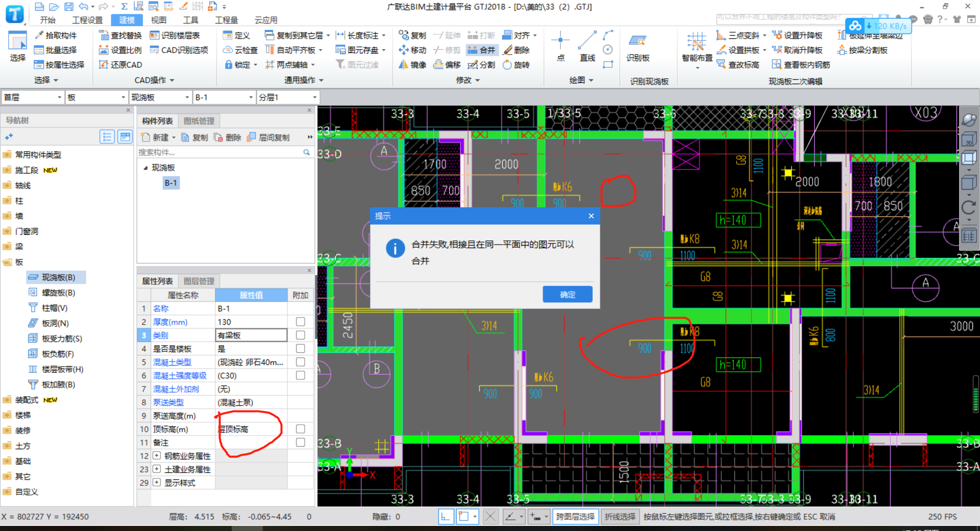Click the 合并 merge tool
The image size is (980, 531).
pyautogui.click(x=481, y=50)
